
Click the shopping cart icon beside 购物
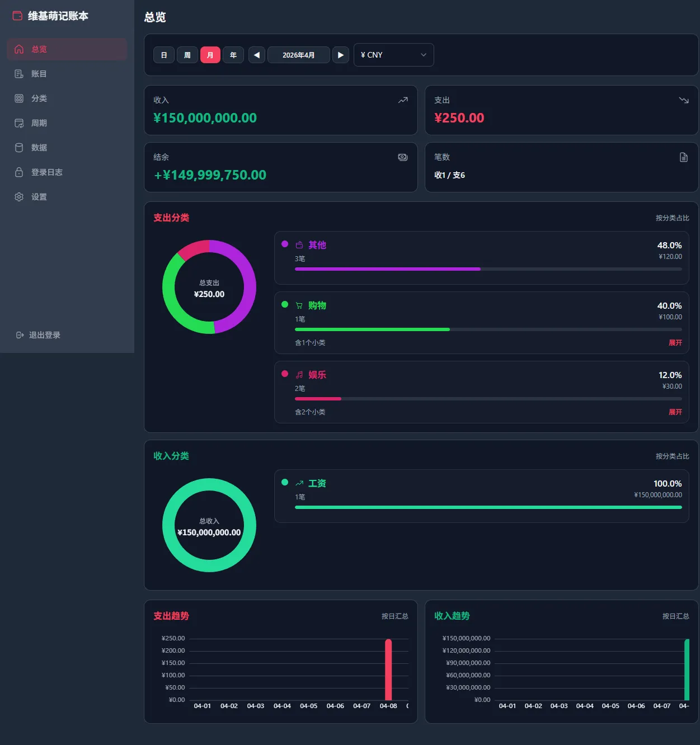(x=299, y=305)
